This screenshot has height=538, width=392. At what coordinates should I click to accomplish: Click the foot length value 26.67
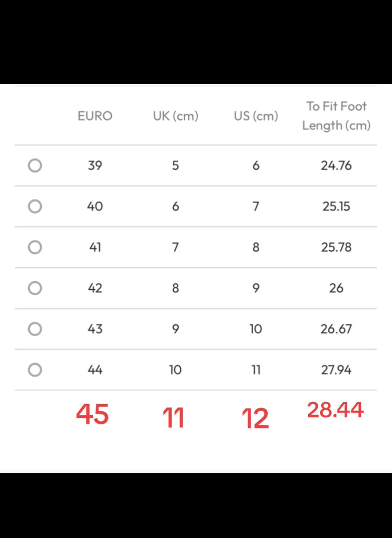(x=336, y=329)
